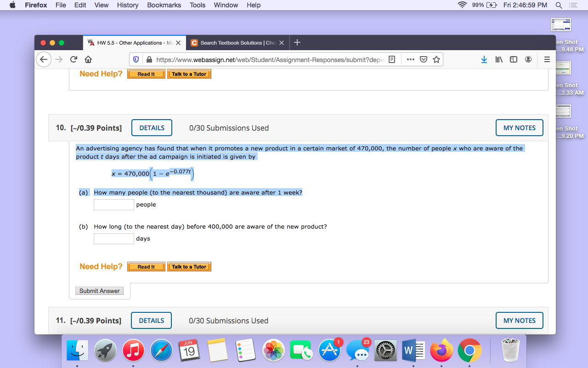This screenshot has height=368, width=588.
Task: Click Submit Answer for question 10
Action: pos(99,290)
